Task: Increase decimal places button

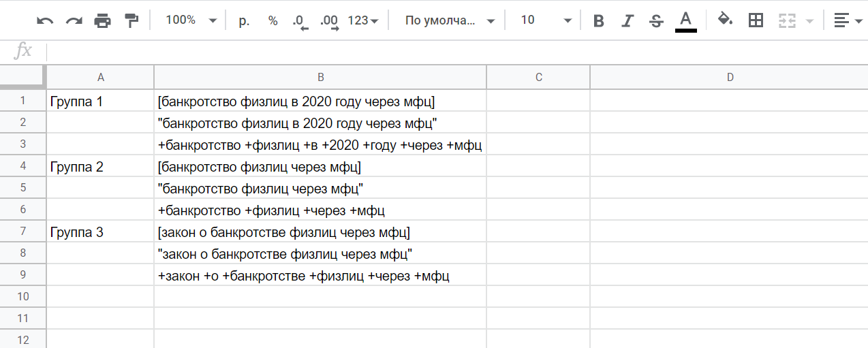Action: 328,21
